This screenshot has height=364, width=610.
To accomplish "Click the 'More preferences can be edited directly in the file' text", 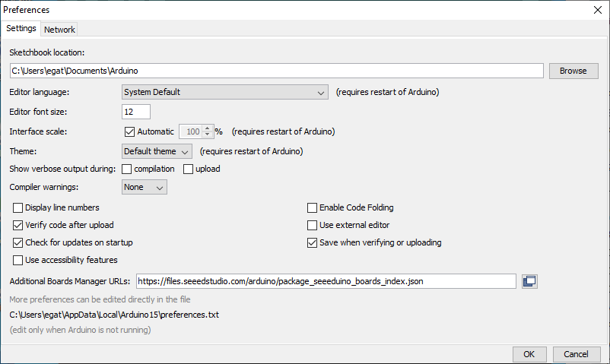I will tap(100, 299).
